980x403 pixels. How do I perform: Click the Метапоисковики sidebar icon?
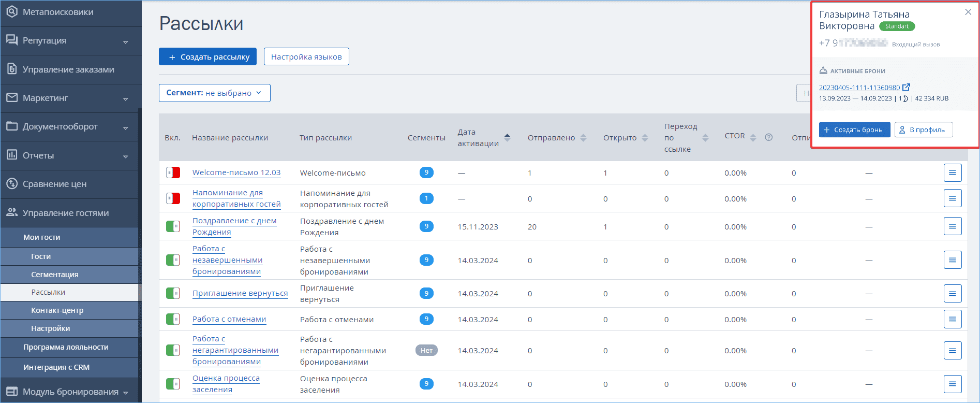pos(12,11)
